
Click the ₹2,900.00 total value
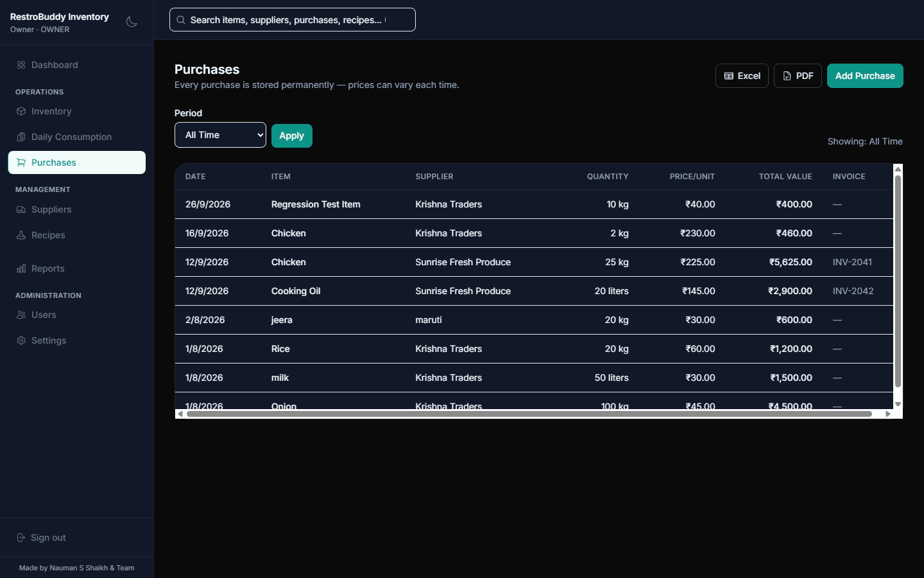[x=790, y=291]
